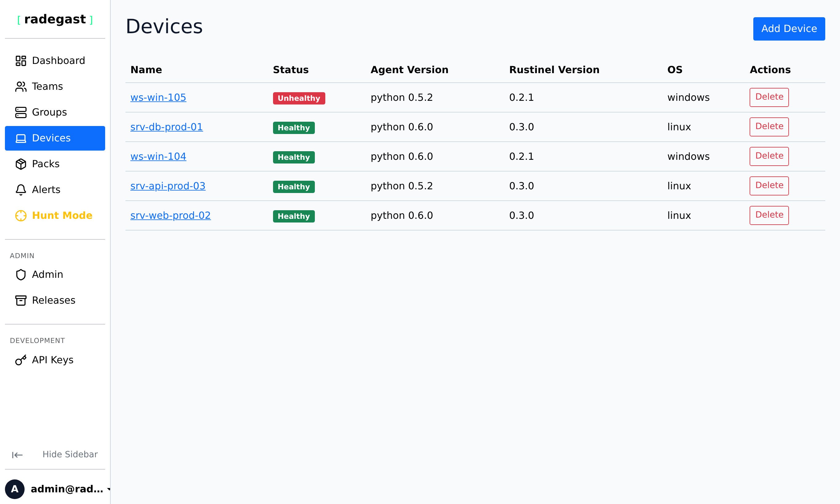
Task: Click the Devices laptop icon
Action: coord(21,138)
